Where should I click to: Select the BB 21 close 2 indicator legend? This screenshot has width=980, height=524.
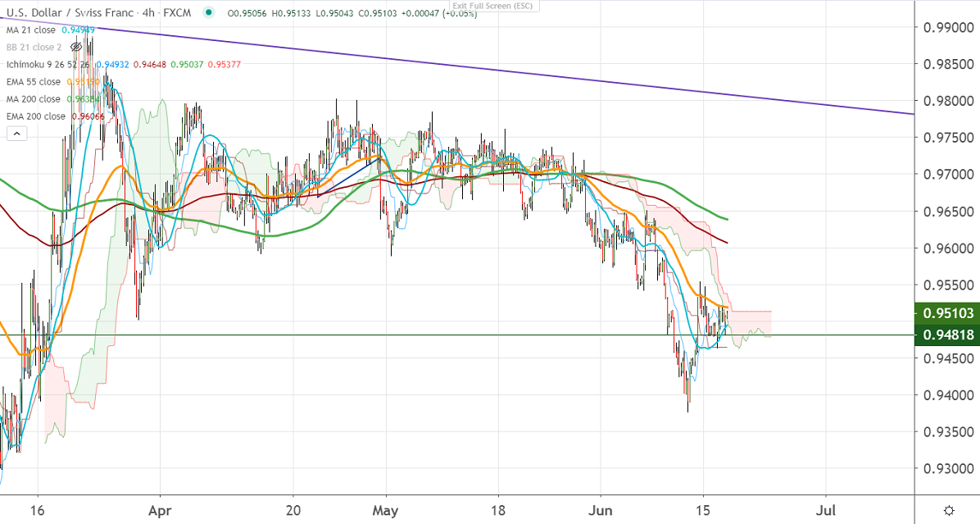(34, 47)
